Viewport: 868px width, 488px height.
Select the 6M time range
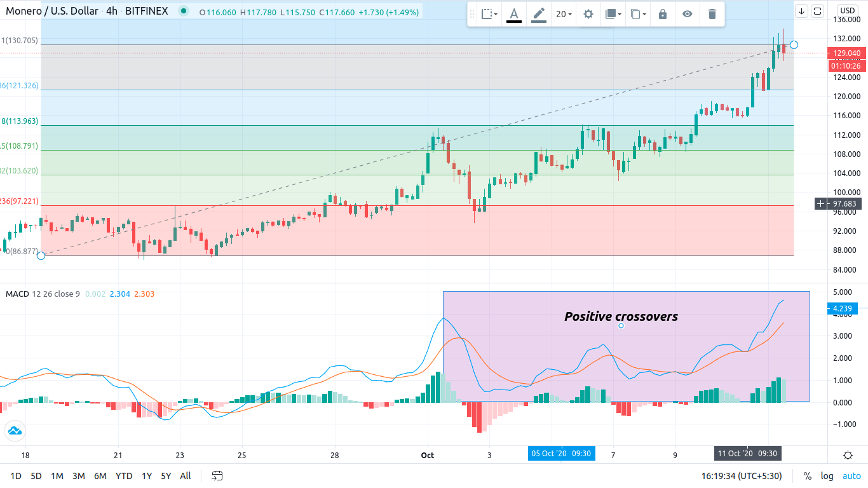pyautogui.click(x=100, y=476)
